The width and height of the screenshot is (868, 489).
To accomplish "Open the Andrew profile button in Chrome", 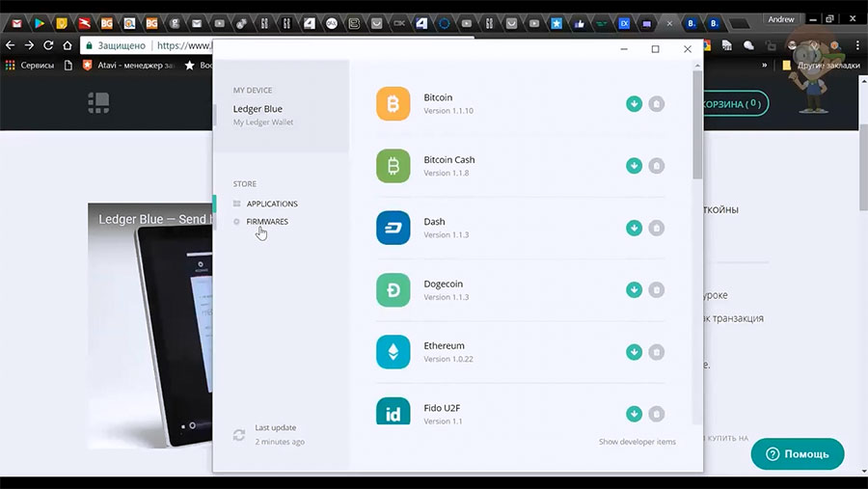I will pos(781,19).
